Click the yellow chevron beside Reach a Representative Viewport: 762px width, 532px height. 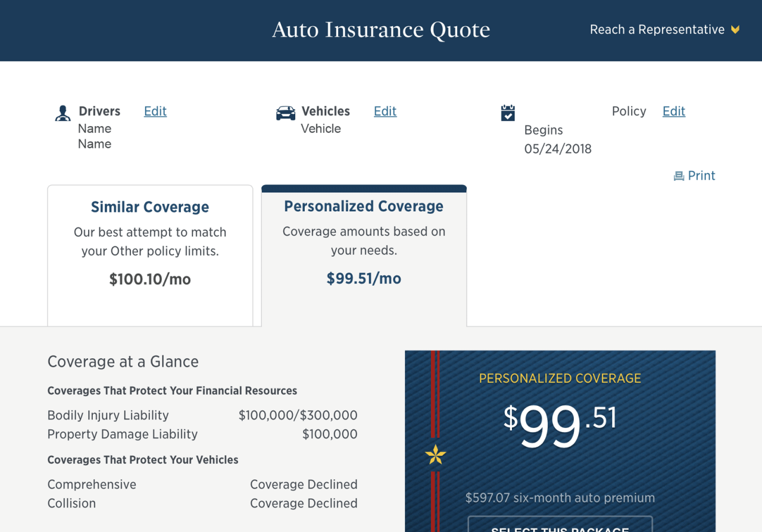(735, 29)
